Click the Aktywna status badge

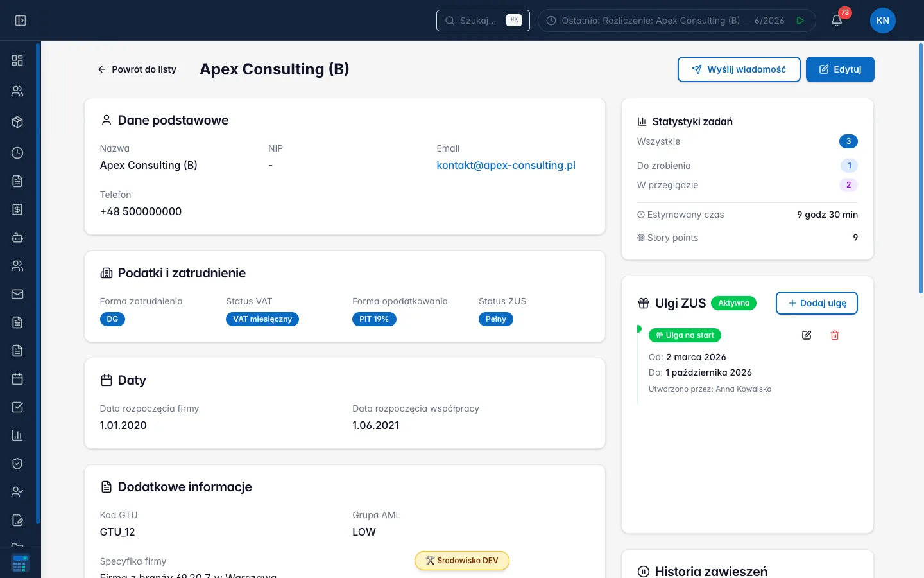[x=734, y=303]
